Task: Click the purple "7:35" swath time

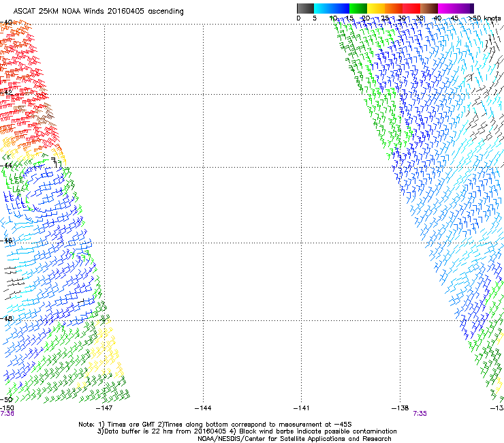Action: [420, 414]
